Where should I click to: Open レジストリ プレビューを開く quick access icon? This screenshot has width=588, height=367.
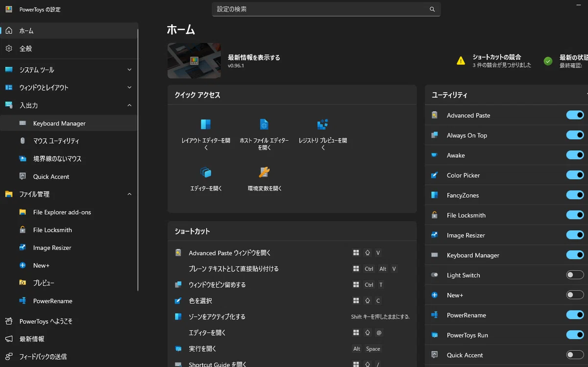(323, 125)
